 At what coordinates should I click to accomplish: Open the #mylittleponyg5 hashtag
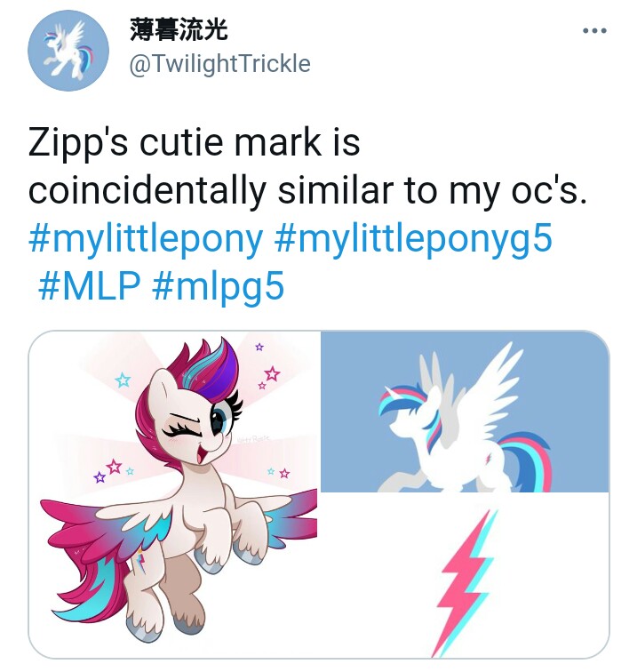pos(413,238)
